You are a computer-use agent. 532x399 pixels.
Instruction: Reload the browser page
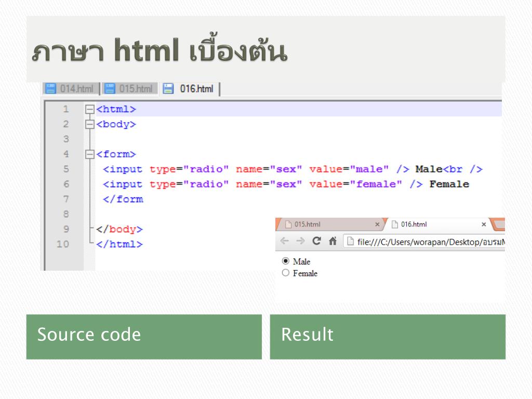(x=316, y=241)
